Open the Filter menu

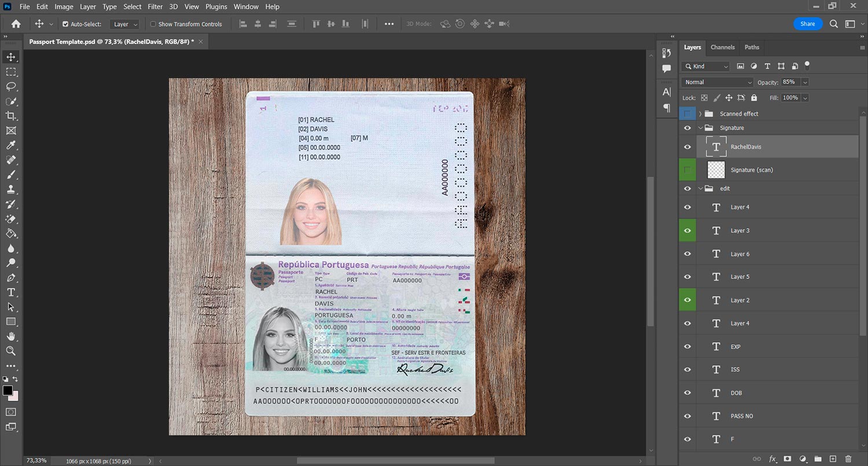pos(155,7)
